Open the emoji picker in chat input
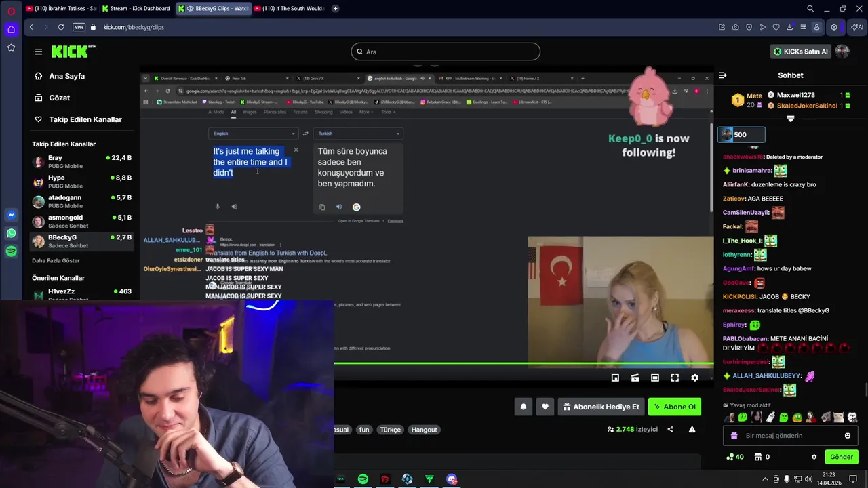 (848, 436)
